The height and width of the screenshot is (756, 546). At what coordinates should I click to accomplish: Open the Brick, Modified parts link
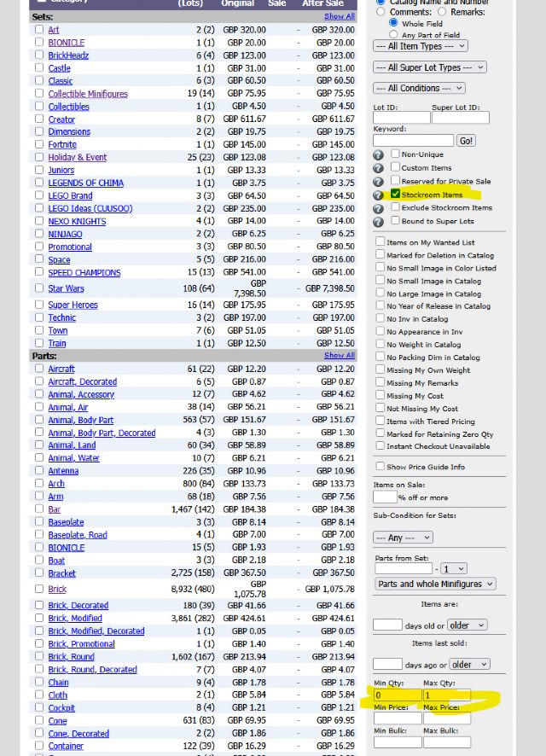75,618
